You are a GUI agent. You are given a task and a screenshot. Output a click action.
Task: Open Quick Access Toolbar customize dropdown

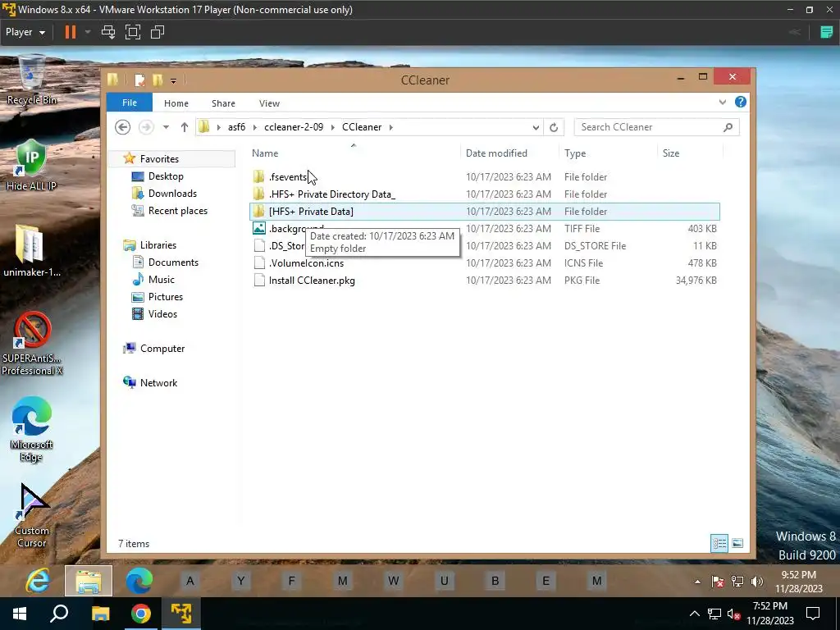[x=174, y=81]
